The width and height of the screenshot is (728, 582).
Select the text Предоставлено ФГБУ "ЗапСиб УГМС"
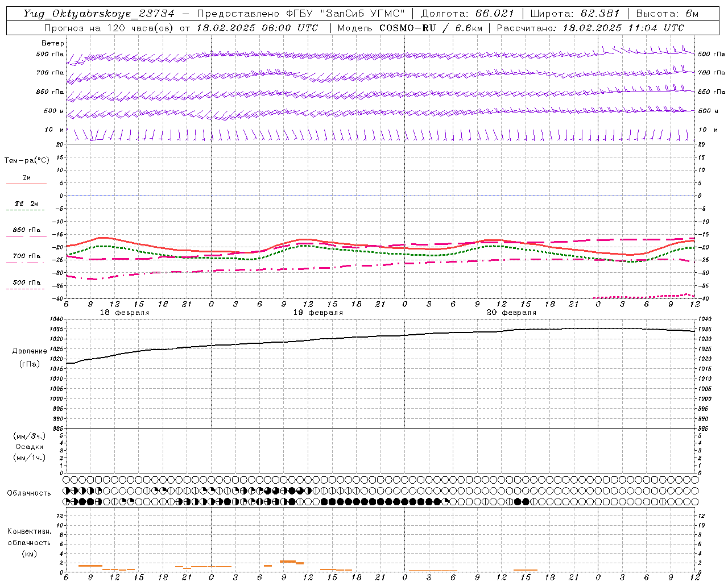click(301, 14)
